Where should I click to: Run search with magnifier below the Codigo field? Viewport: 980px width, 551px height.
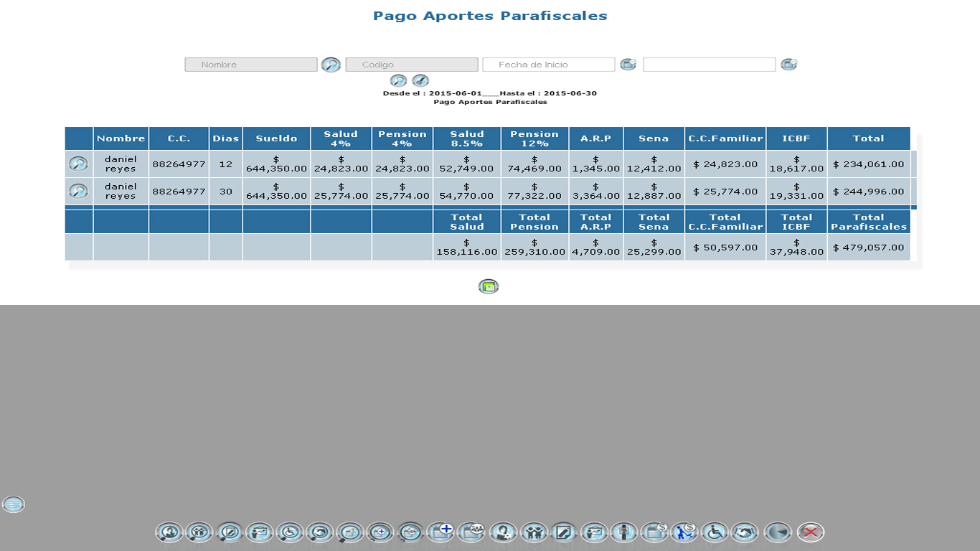click(398, 80)
